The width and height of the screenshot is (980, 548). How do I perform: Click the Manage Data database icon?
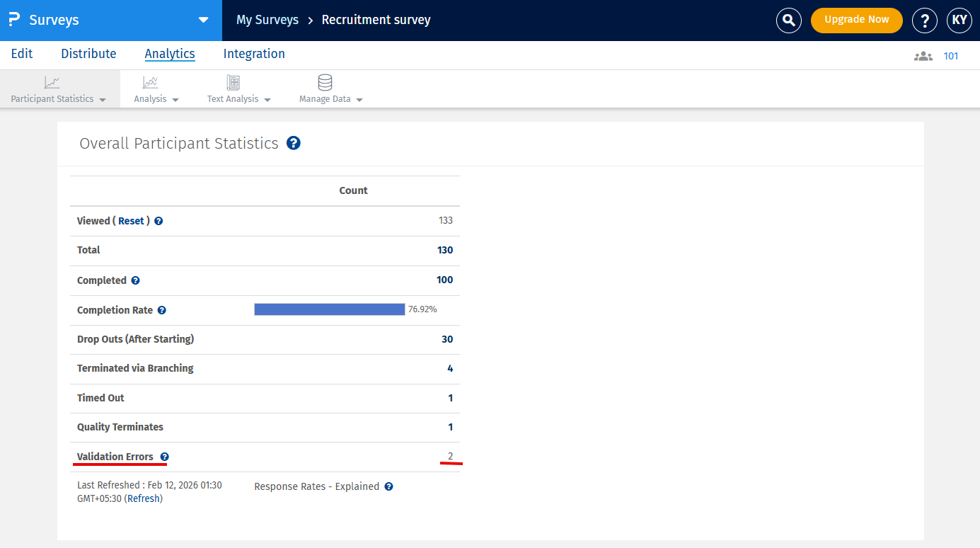point(325,82)
